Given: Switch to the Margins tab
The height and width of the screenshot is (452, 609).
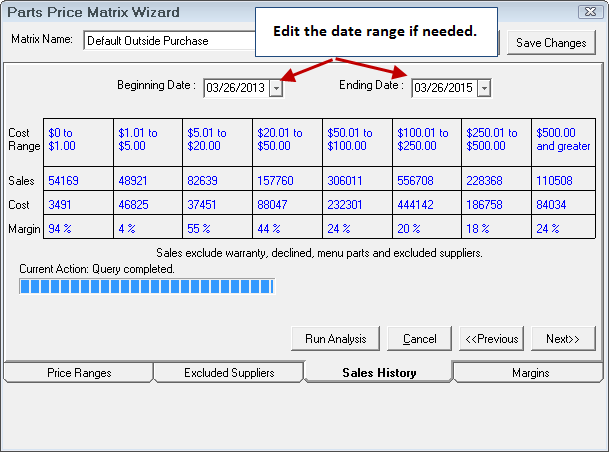Looking at the screenshot, I should tap(528, 373).
